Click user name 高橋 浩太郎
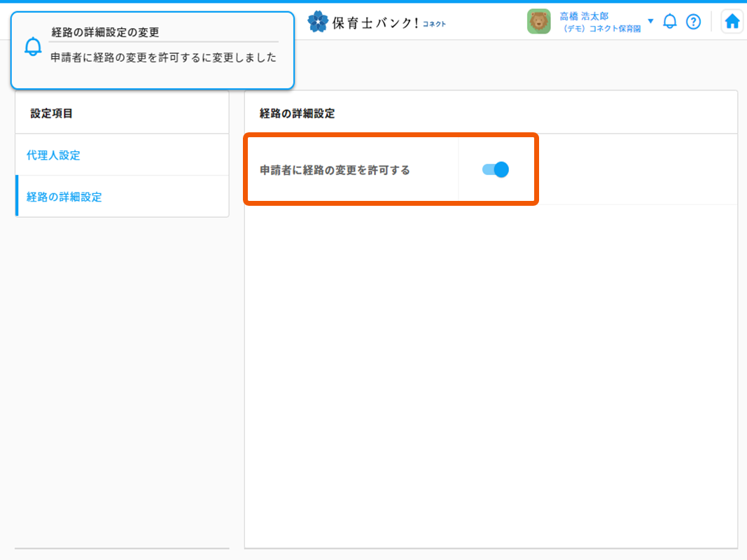 [584, 15]
